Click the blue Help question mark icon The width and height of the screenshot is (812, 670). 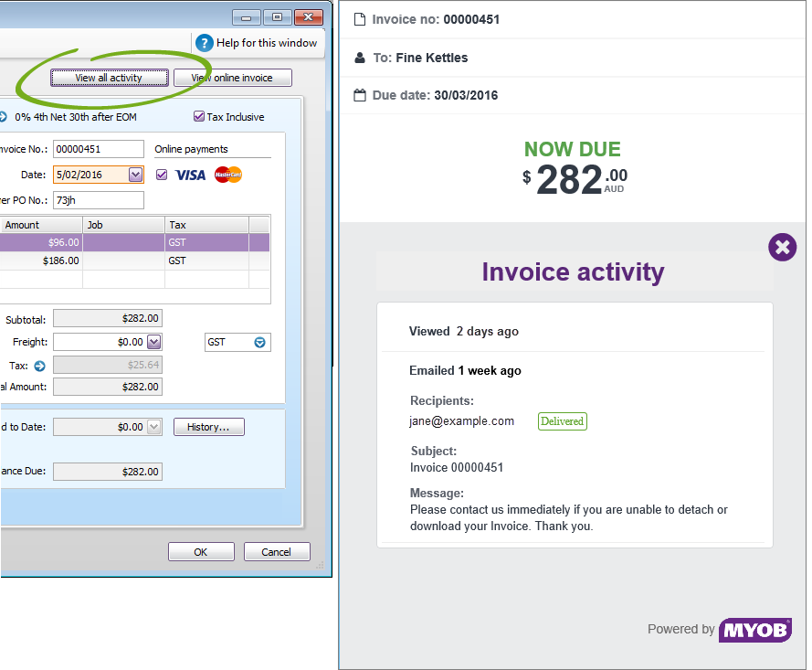tap(204, 43)
